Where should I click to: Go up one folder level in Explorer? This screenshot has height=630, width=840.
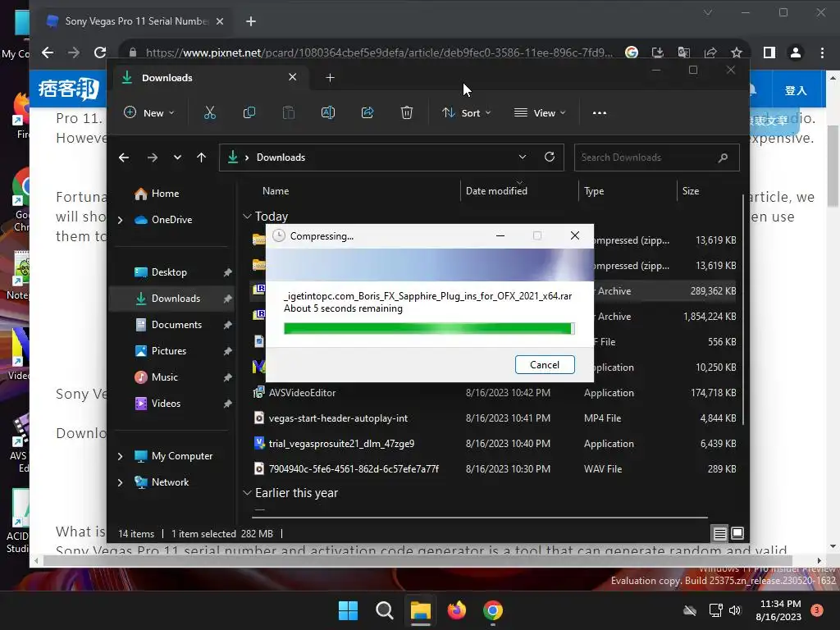[x=202, y=157]
